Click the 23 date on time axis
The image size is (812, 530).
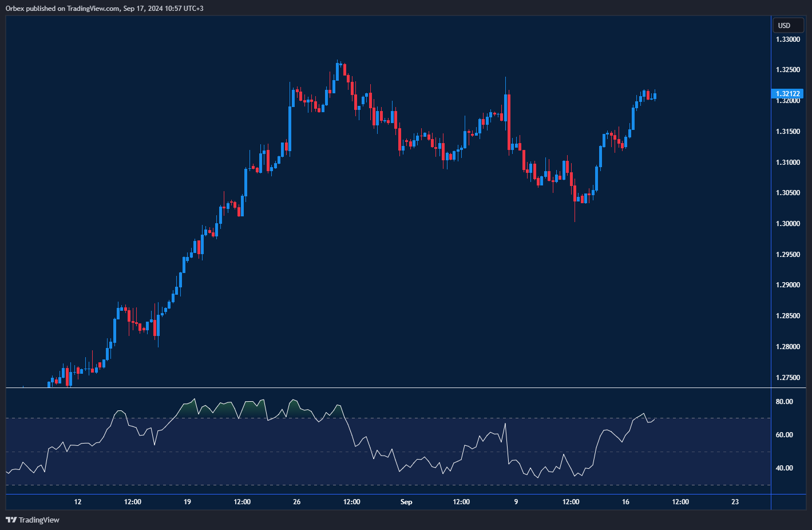735,502
